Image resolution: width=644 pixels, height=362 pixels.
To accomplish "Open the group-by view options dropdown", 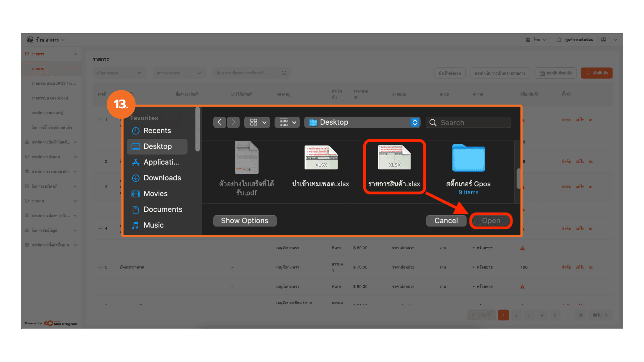I will click(x=287, y=122).
